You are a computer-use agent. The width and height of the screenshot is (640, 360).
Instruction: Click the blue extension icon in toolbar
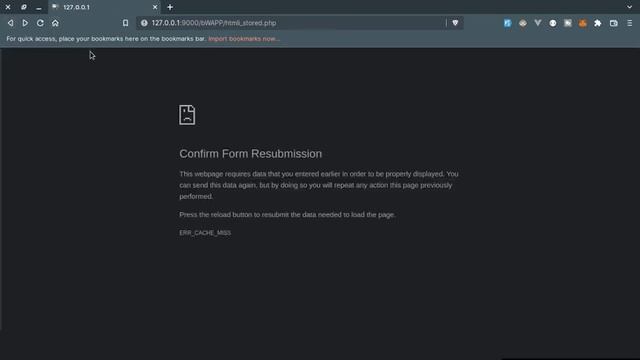click(507, 23)
